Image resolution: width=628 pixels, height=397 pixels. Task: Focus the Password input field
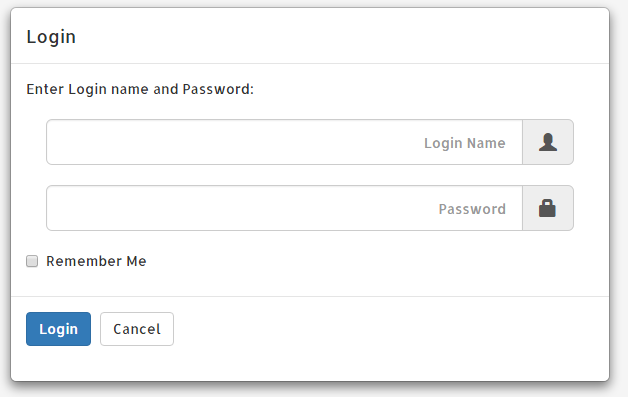(x=284, y=208)
